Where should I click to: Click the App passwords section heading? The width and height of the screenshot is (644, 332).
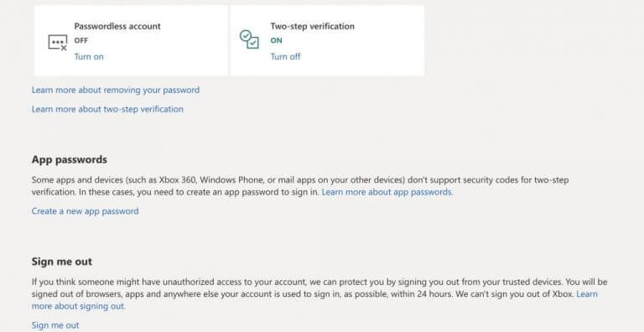click(70, 159)
